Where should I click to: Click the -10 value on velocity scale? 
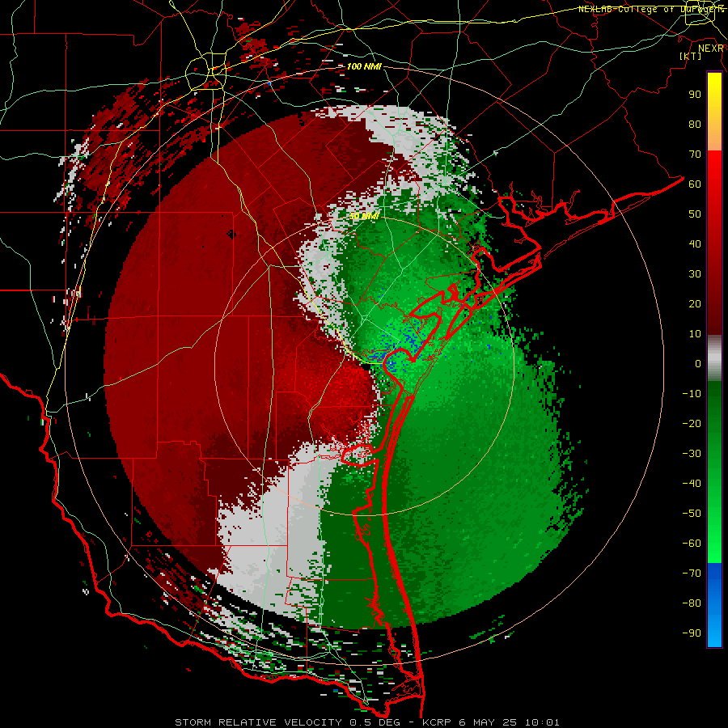[x=692, y=394]
